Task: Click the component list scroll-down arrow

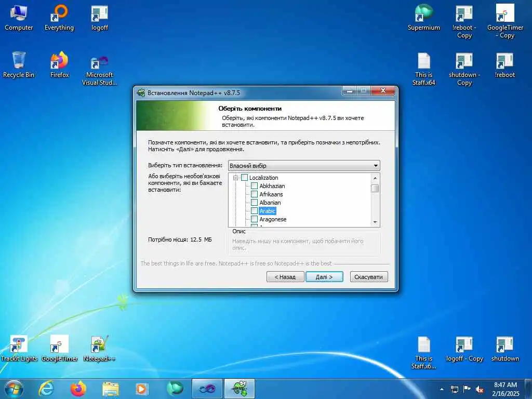Action: pyautogui.click(x=375, y=222)
